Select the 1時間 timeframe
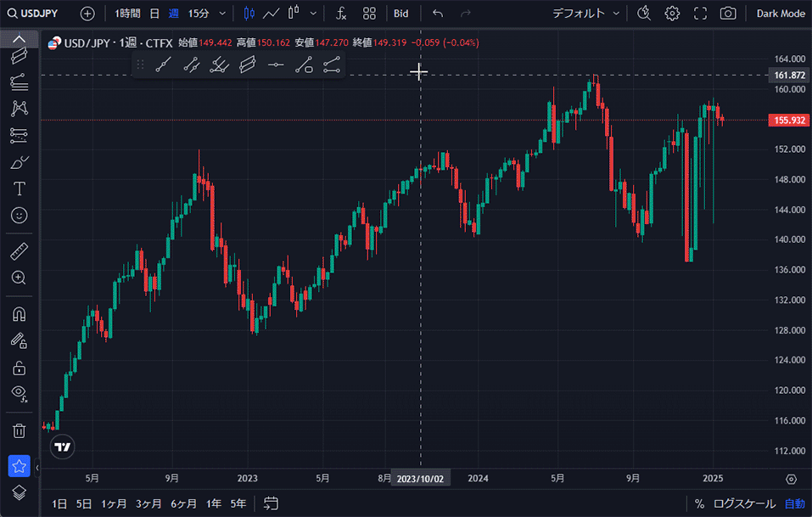This screenshot has width=812, height=517. coord(127,14)
